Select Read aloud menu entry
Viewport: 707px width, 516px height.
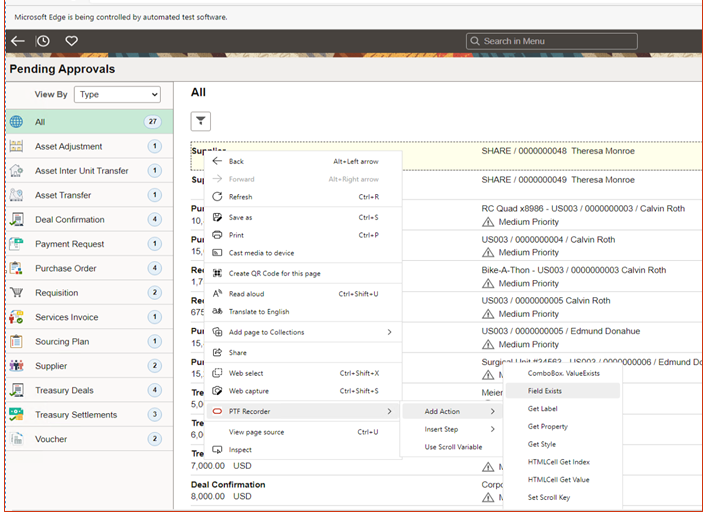coord(302,294)
